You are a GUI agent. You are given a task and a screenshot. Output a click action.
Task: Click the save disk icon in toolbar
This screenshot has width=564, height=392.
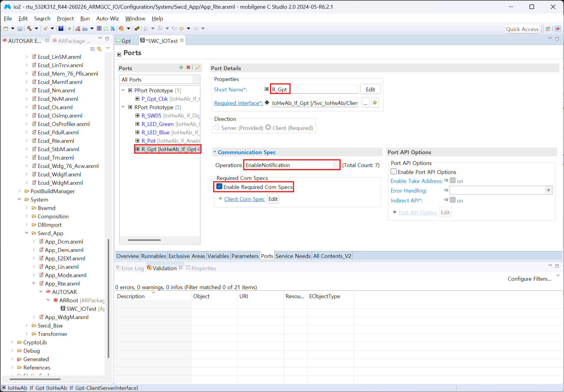click(20, 28)
